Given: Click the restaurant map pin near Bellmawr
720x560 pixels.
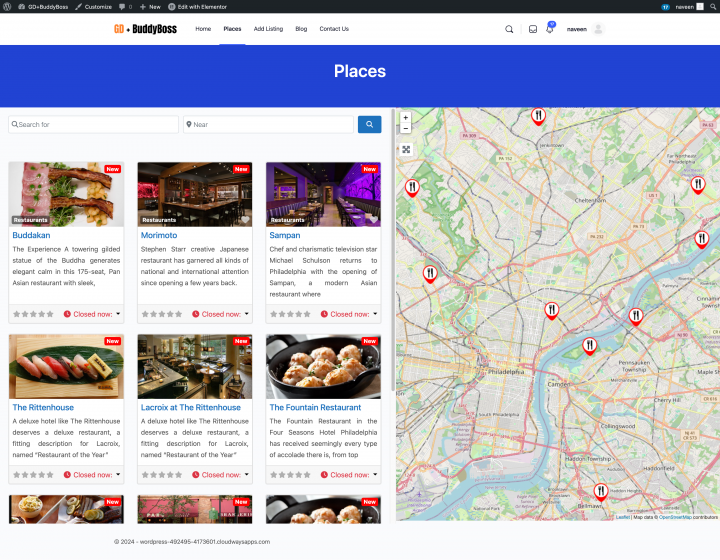Looking at the screenshot, I should pyautogui.click(x=600, y=491).
